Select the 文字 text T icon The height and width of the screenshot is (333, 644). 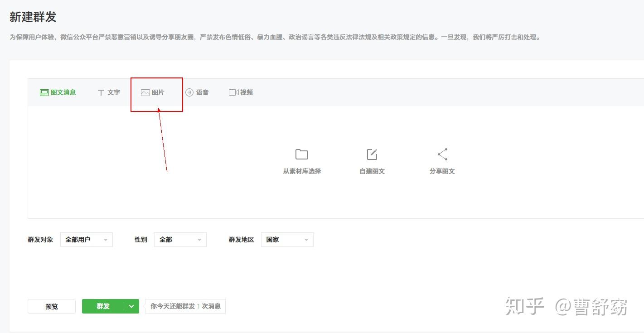[x=101, y=92]
